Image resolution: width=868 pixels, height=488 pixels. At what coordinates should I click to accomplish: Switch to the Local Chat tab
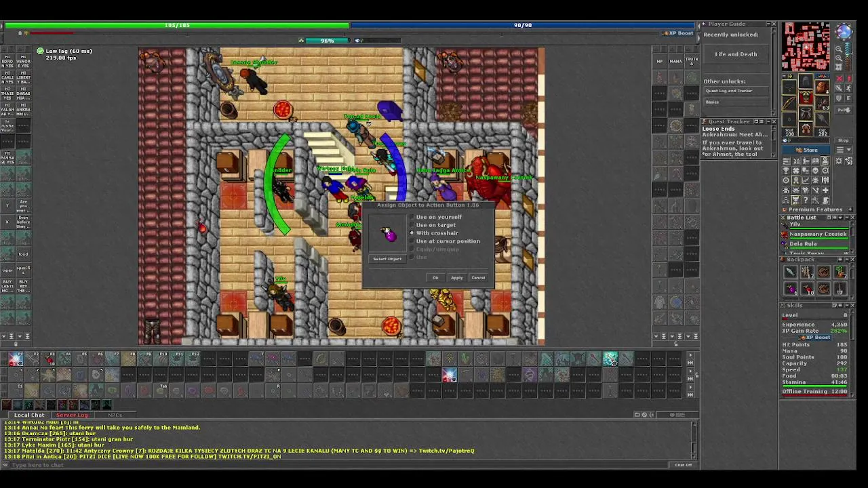29,415
